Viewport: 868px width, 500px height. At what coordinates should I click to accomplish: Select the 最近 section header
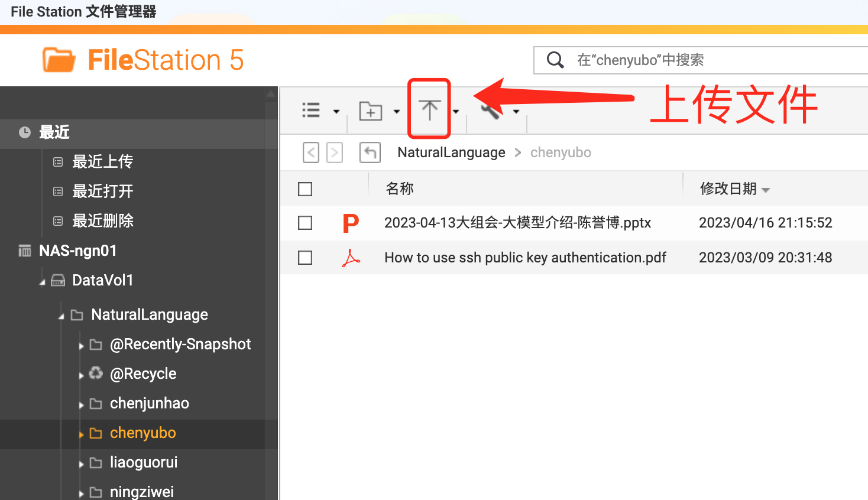coord(54,132)
